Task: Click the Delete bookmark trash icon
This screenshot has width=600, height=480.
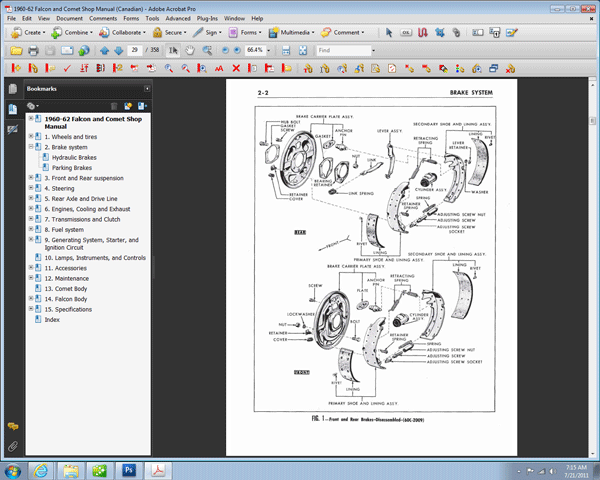Action: tap(114, 106)
